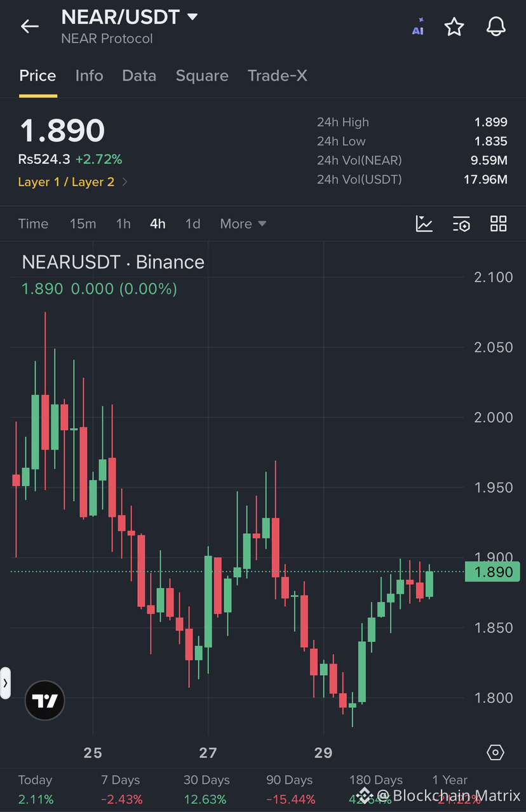Click the Today 2.11% performance
The image size is (526, 812).
[36, 789]
